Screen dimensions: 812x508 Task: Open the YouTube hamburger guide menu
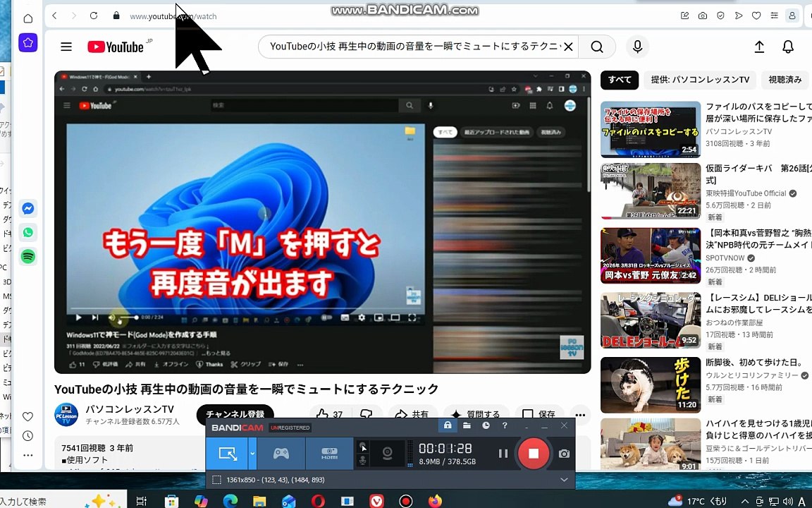point(66,47)
